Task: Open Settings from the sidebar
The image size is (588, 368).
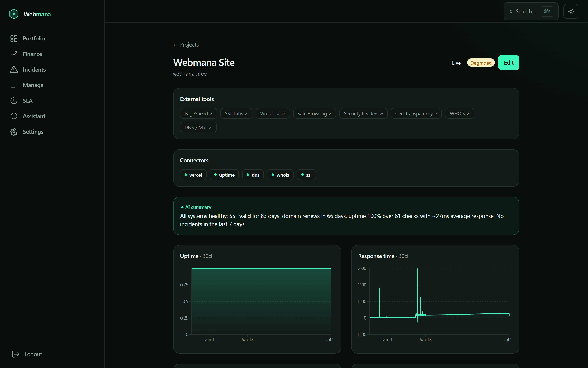Action: [x=33, y=132]
